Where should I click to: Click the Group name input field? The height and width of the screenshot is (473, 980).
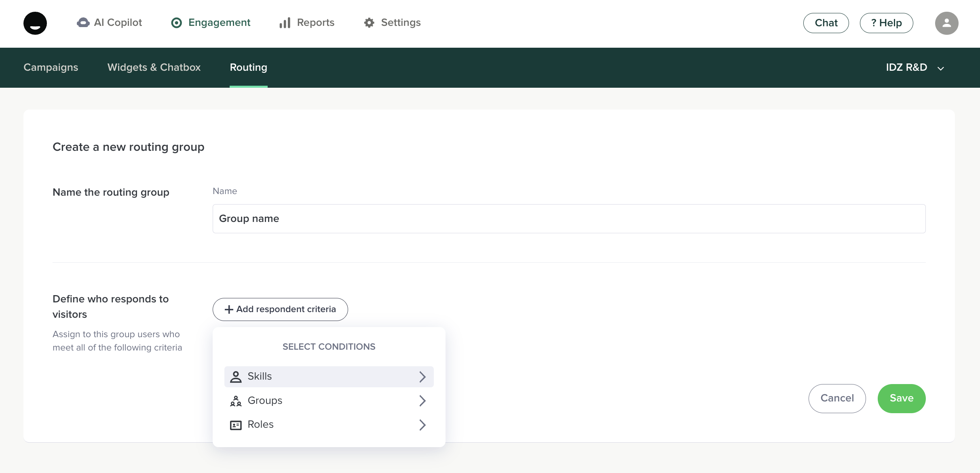pos(569,219)
